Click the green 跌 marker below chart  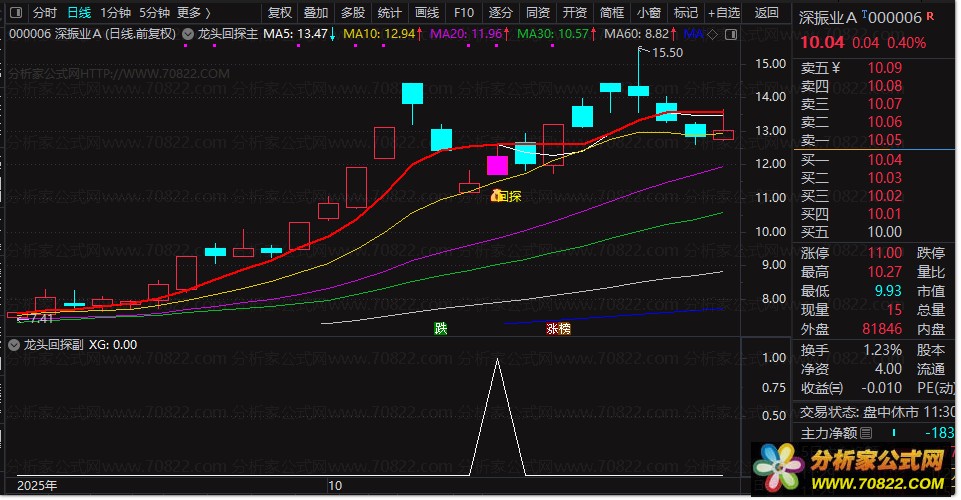(x=441, y=329)
